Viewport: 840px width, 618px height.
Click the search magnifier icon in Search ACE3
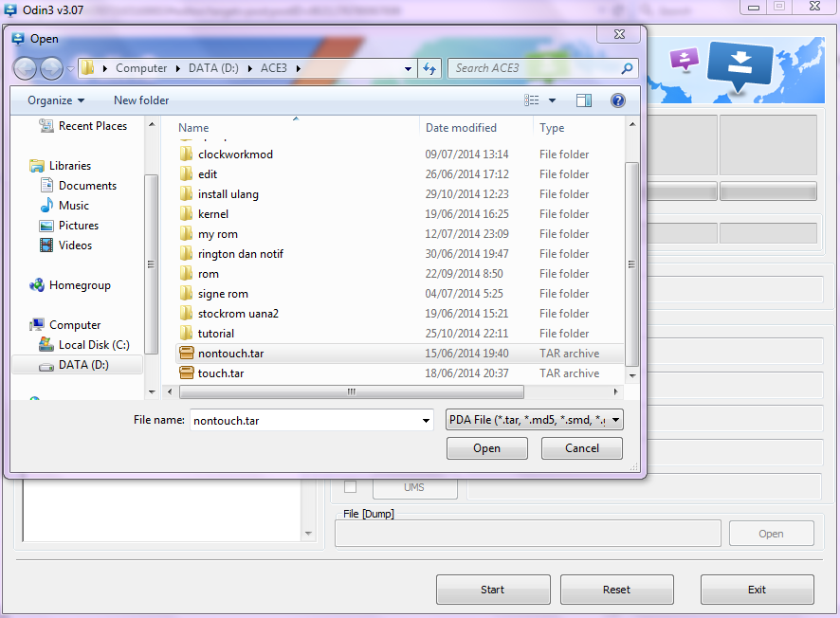[x=627, y=68]
